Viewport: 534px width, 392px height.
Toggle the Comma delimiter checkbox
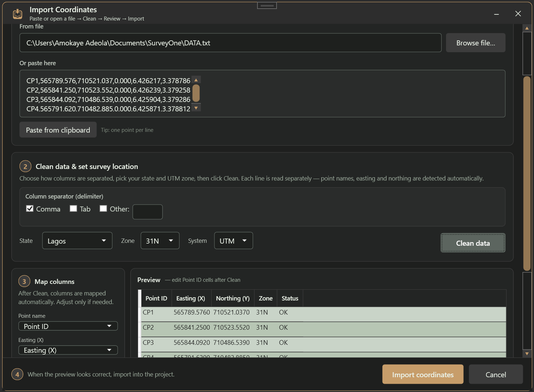point(30,209)
